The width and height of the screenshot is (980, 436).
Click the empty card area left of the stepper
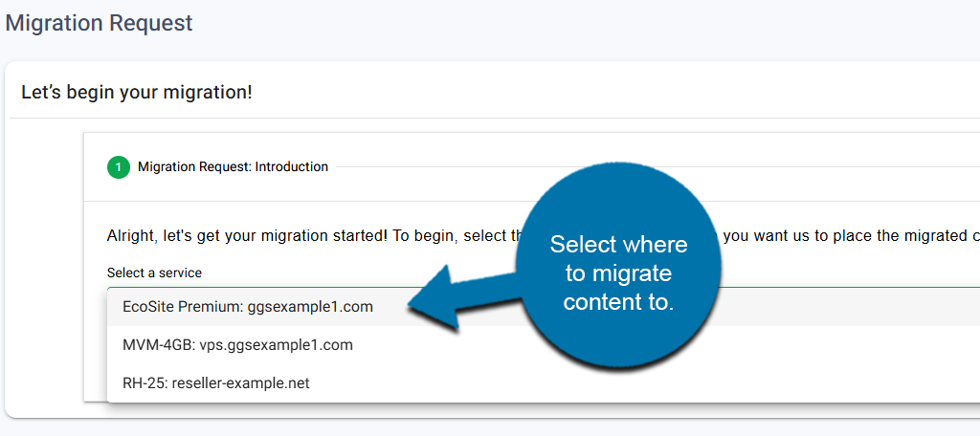pyautogui.click(x=46, y=268)
